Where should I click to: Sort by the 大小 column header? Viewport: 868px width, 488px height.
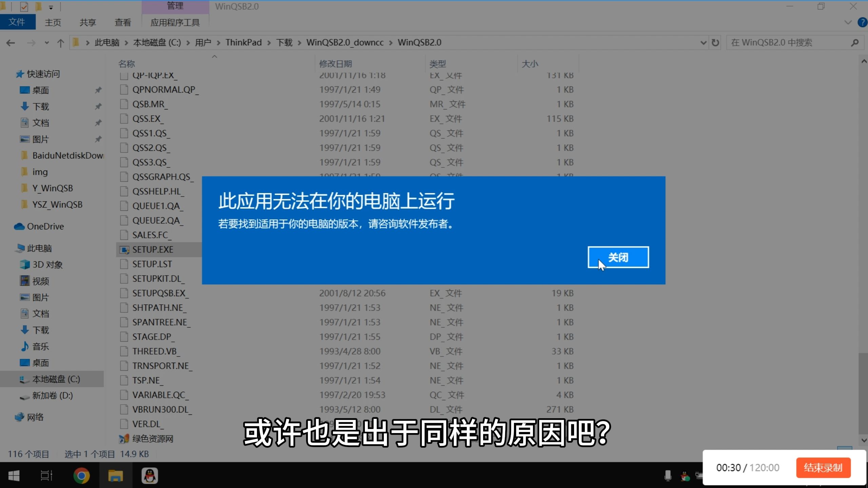point(530,64)
